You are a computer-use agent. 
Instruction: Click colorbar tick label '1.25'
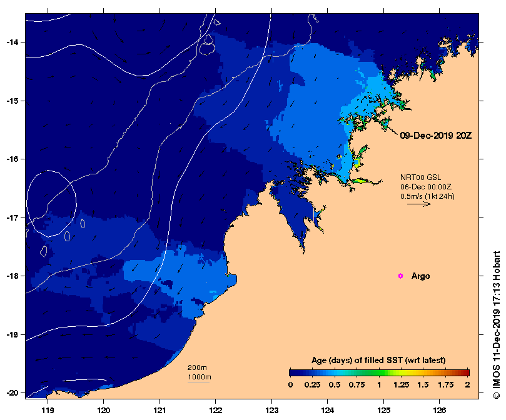[x=401, y=385]
